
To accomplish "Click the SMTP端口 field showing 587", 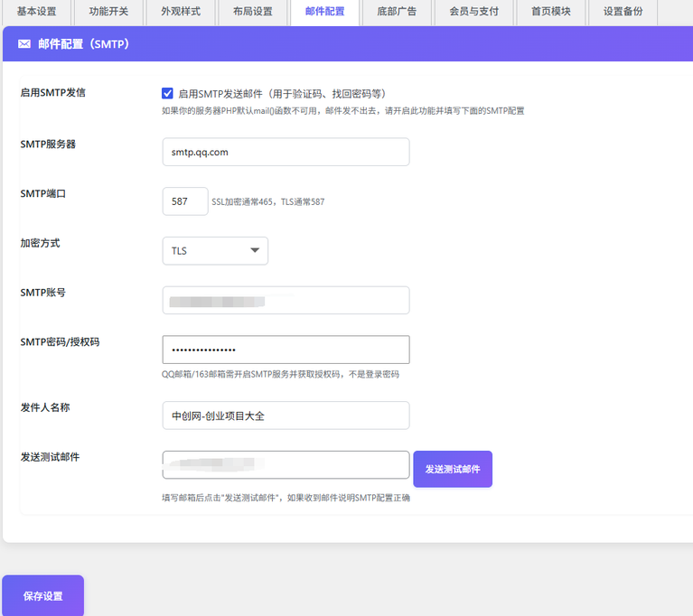I will click(x=185, y=201).
